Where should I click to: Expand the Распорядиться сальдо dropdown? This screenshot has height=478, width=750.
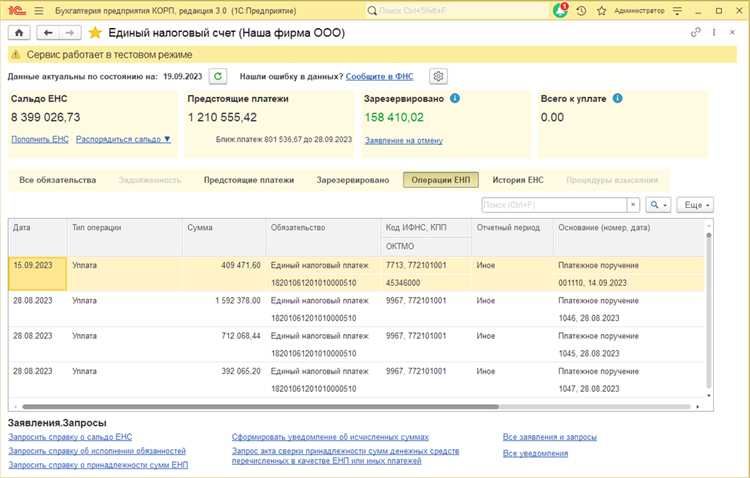click(x=123, y=139)
